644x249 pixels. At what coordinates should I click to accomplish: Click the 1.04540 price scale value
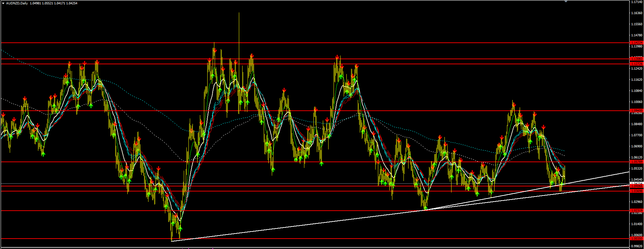coord(637,180)
